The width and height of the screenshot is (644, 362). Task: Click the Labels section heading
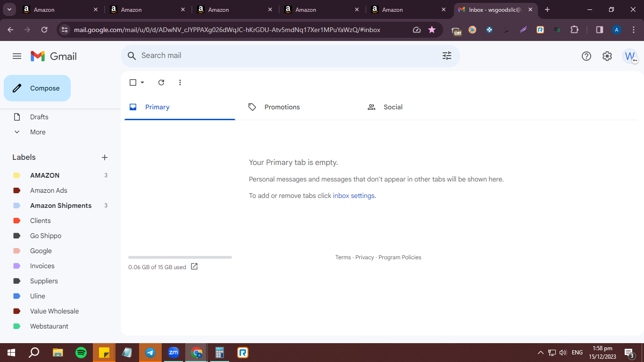[24, 157]
